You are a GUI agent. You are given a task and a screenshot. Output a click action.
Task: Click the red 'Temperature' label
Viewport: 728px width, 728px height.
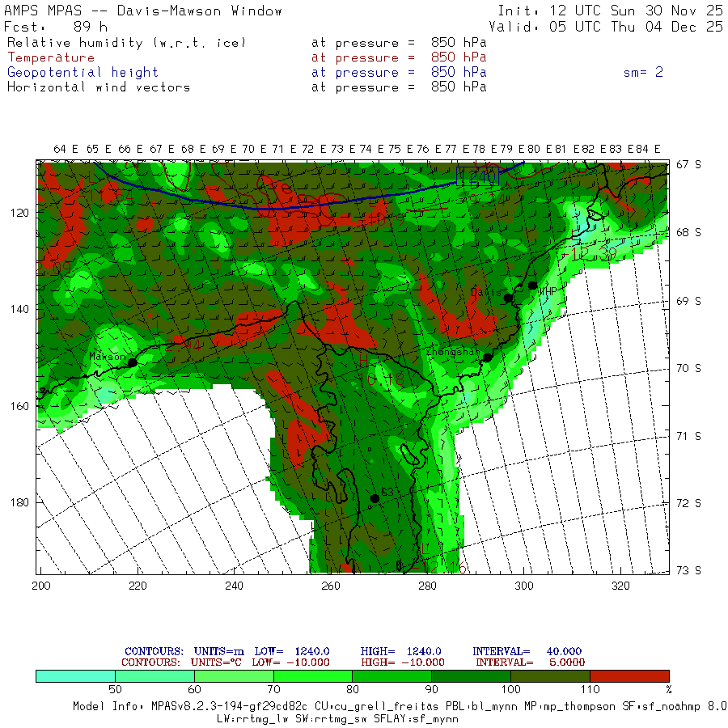pyautogui.click(x=51, y=57)
